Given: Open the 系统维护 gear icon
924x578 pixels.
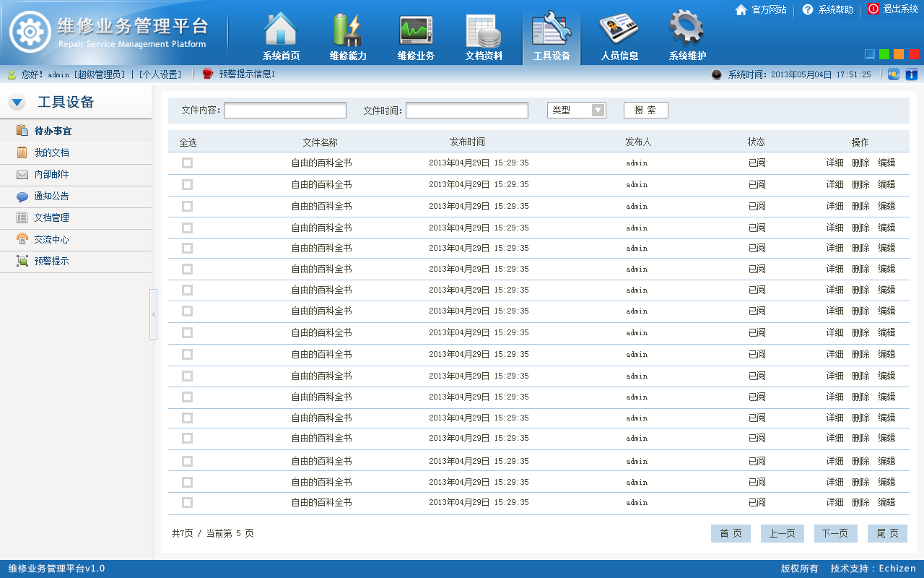Looking at the screenshot, I should click(687, 29).
